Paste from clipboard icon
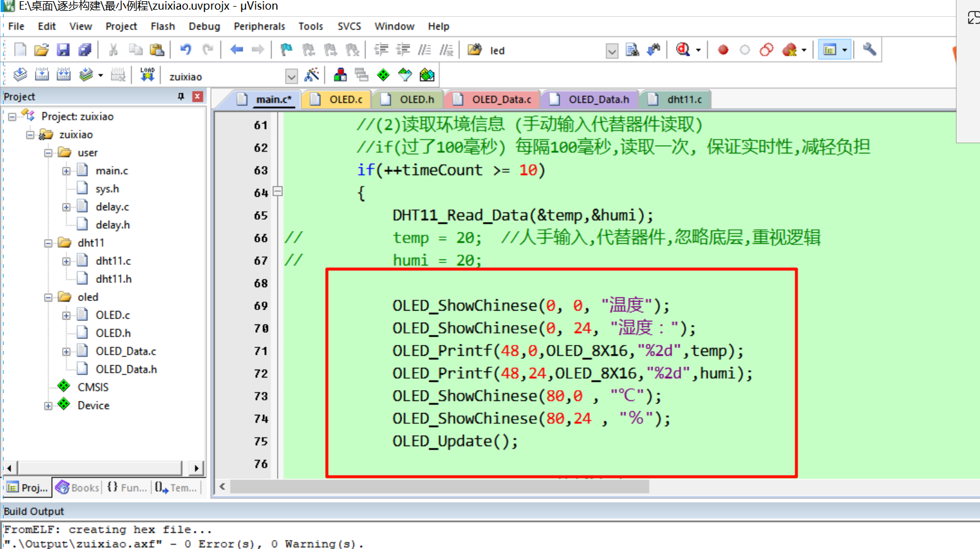Screen dimensions: 980x549 (157, 50)
